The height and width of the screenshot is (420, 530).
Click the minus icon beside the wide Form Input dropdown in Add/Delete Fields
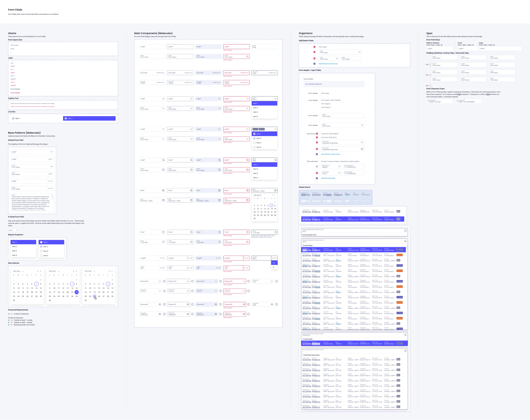point(314,52)
